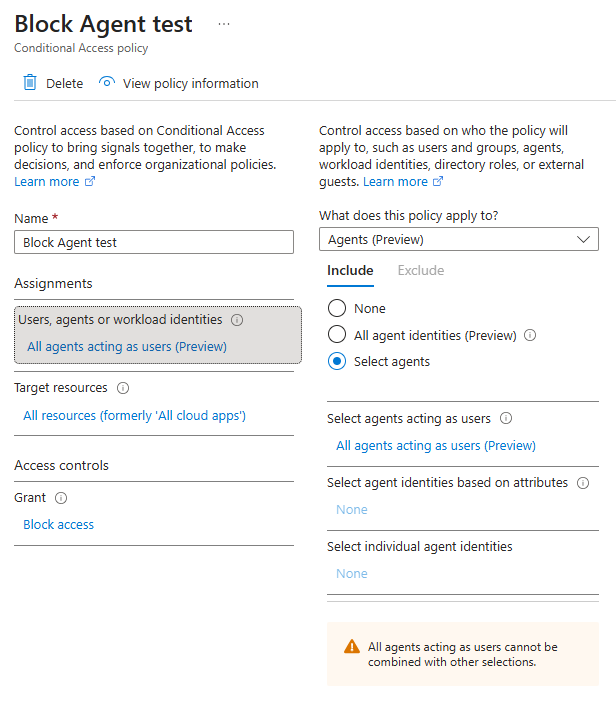Click info icon next to Target resources
Viewport: 616px width, 710px height.
click(x=123, y=388)
